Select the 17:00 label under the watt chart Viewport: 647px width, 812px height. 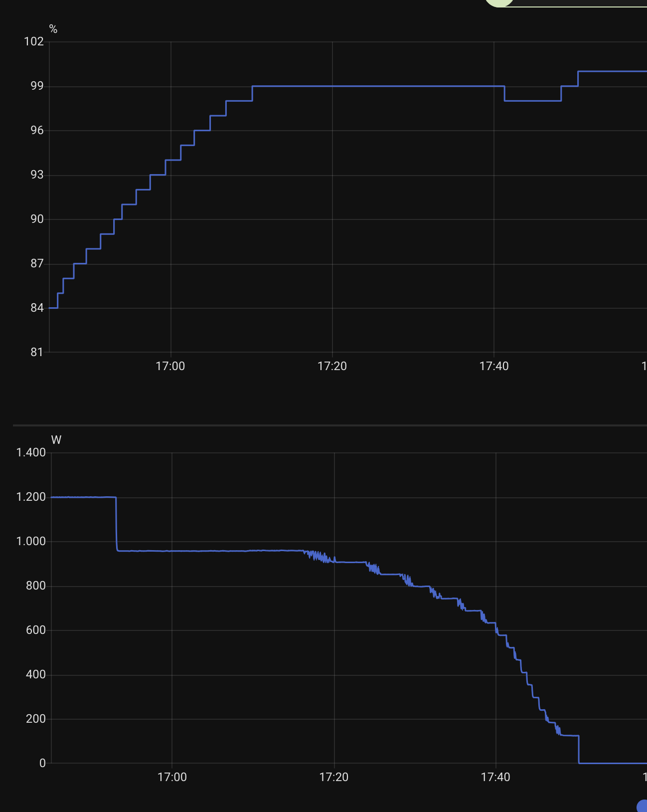click(x=172, y=777)
